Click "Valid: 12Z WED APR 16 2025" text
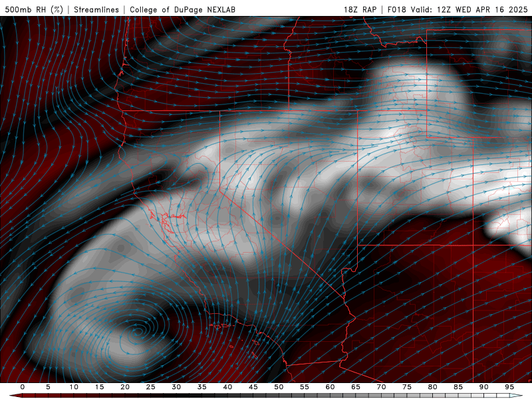 (469, 9)
